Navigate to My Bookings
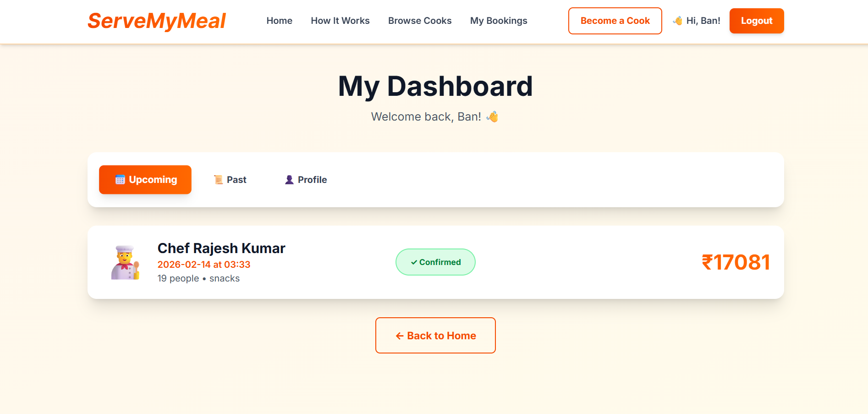 pos(498,21)
